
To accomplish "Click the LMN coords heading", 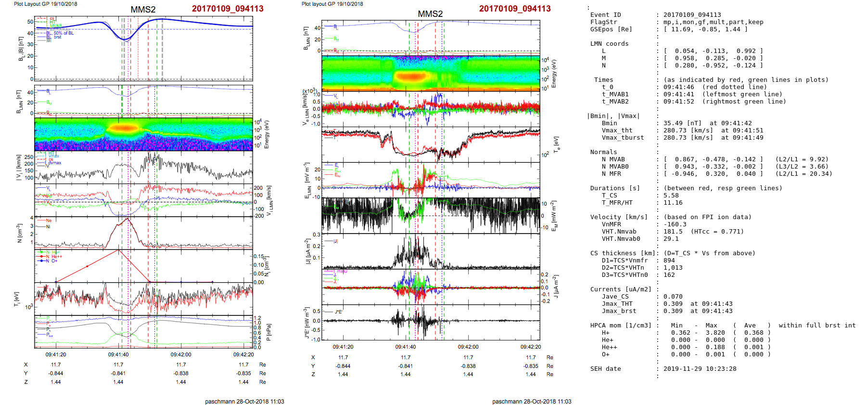I will (609, 44).
